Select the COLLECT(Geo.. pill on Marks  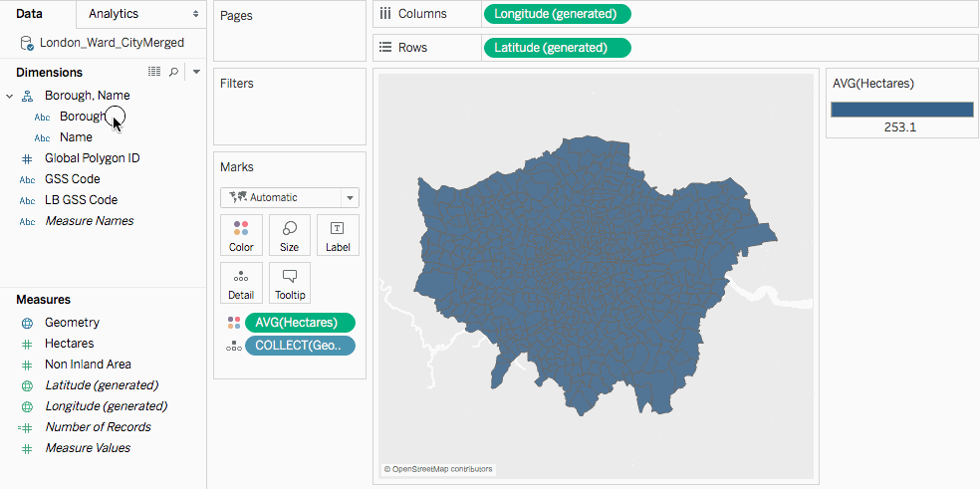pos(300,346)
